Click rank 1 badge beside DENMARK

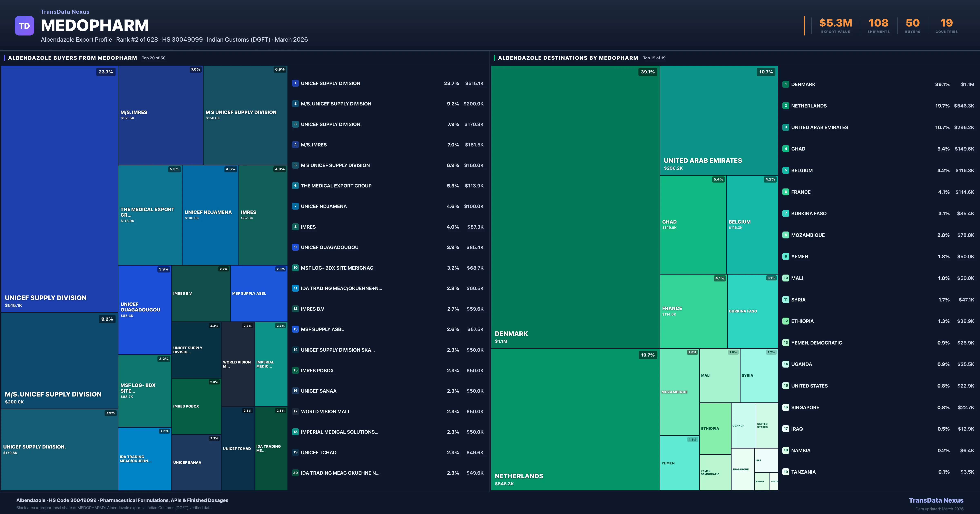coord(786,84)
